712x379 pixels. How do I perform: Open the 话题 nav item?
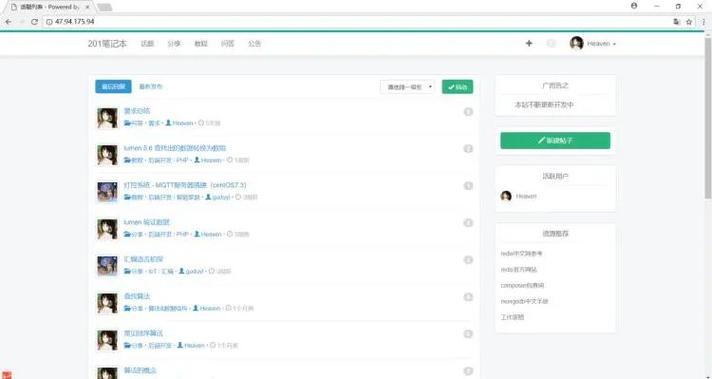pyautogui.click(x=147, y=44)
